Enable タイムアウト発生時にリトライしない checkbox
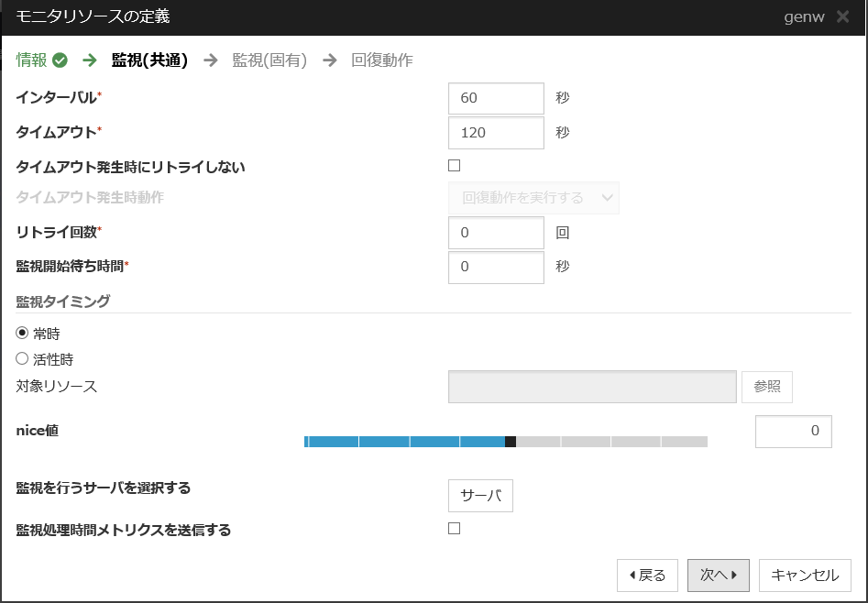Screen dimensions: 868x603 coord(454,166)
